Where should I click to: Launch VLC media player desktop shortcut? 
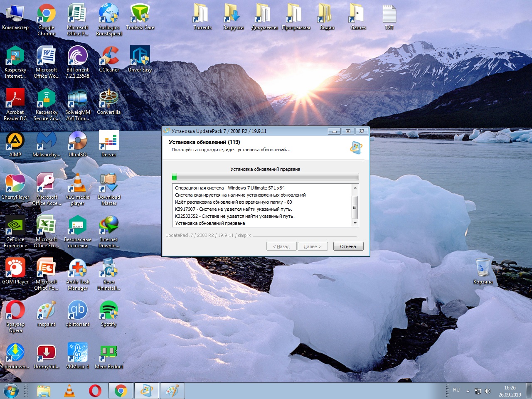pyautogui.click(x=78, y=190)
